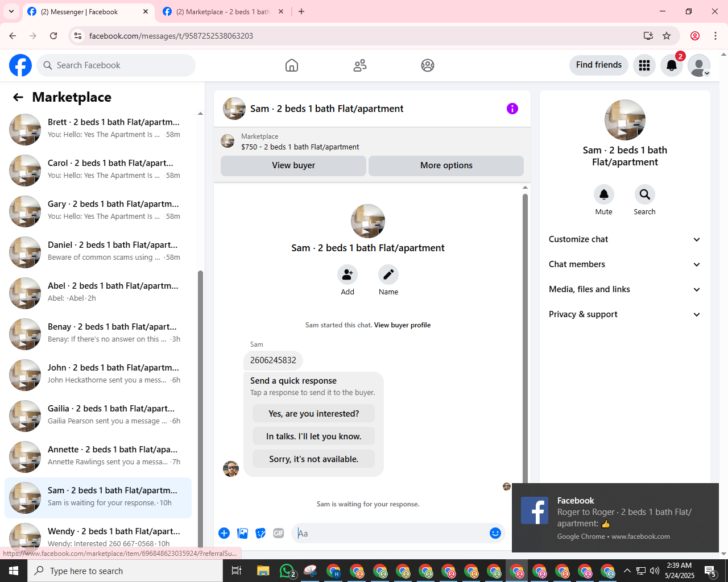Open the notifications bell icon
728x582 pixels.
[672, 65]
